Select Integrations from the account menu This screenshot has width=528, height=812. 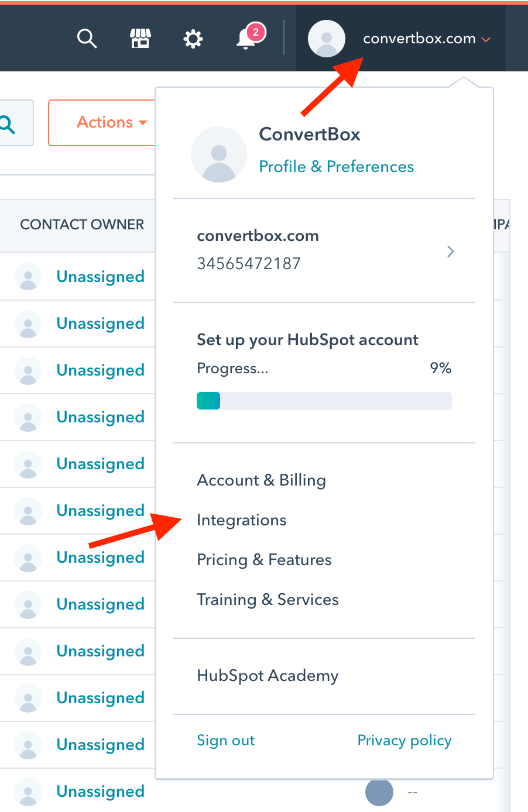(x=242, y=520)
